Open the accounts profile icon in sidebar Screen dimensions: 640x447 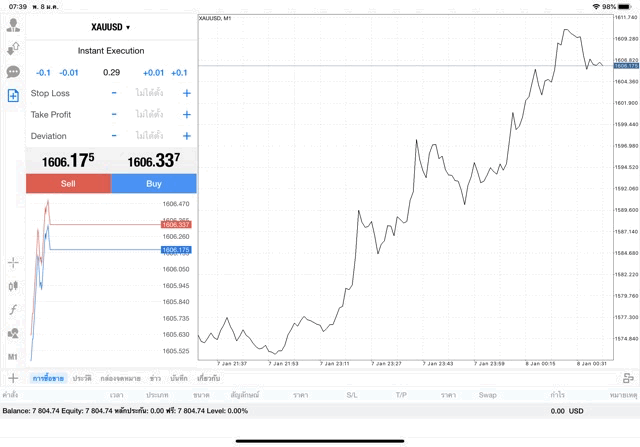[x=13, y=25]
